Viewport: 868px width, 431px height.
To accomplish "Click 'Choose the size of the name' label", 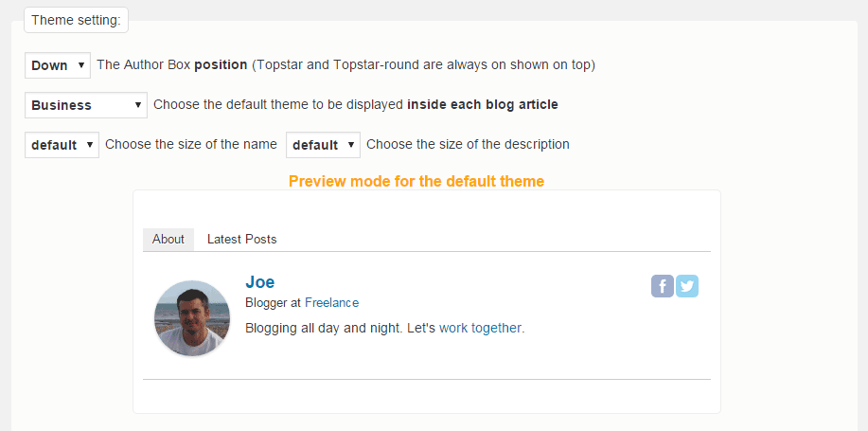I will point(191,144).
